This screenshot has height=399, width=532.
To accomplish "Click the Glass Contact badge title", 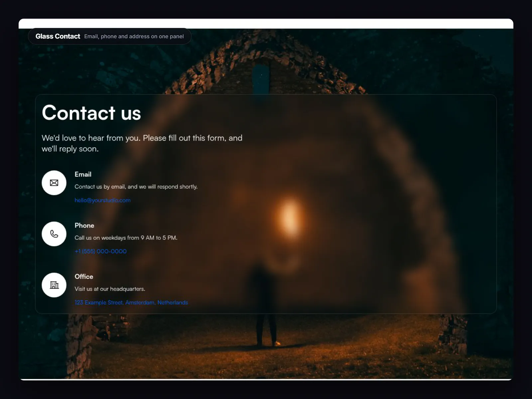I will (58, 36).
